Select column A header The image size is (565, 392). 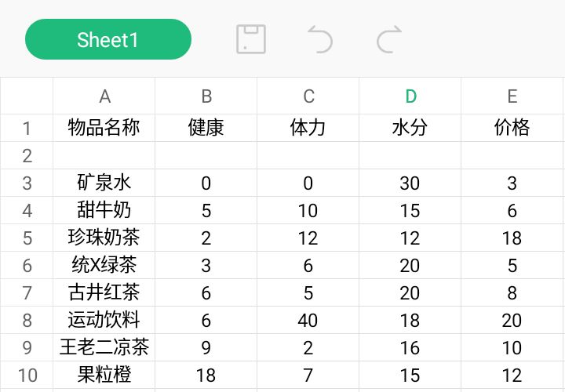coord(104,96)
